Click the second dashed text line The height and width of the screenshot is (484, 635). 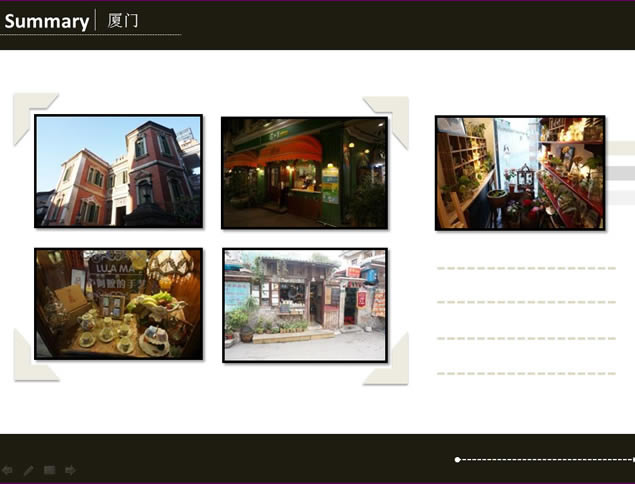click(526, 302)
